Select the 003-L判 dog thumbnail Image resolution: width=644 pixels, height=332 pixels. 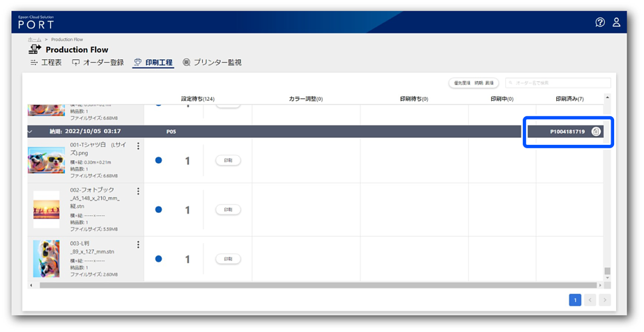46,259
